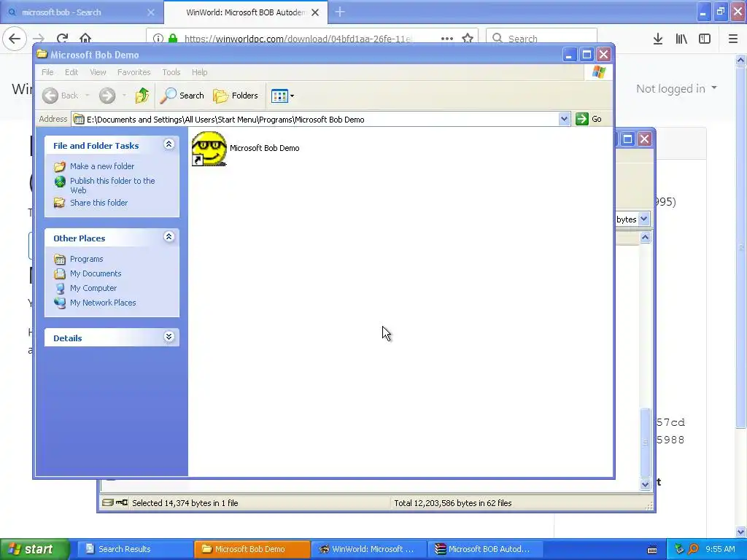Close the WinWorld Microsoft BOB tab
The height and width of the screenshot is (560, 747).
tap(315, 12)
